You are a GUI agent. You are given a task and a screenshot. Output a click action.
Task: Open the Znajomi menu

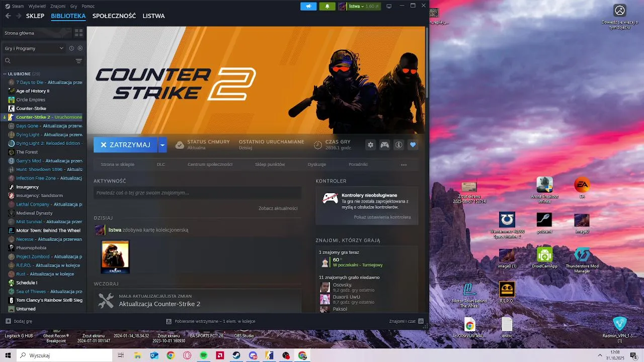tap(58, 6)
